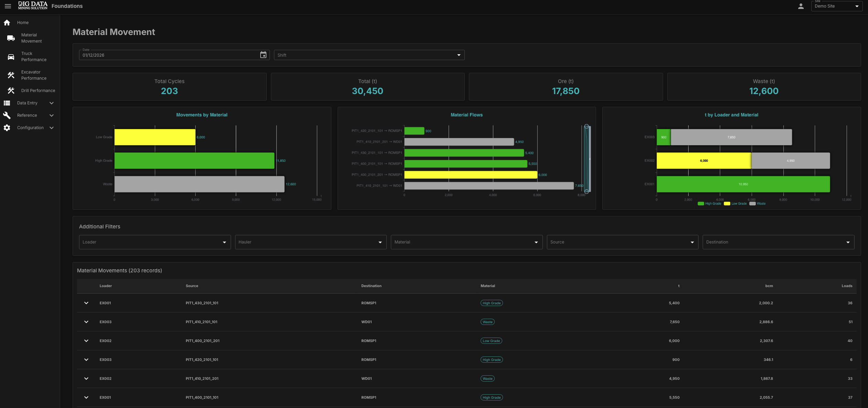
Task: Toggle High Grade legend series visibility
Action: (x=709, y=204)
